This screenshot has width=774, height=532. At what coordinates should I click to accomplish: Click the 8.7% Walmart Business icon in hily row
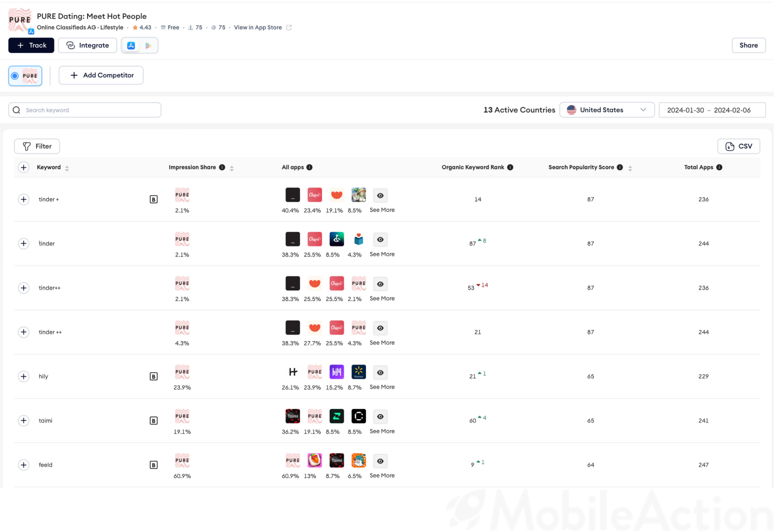pyautogui.click(x=359, y=372)
